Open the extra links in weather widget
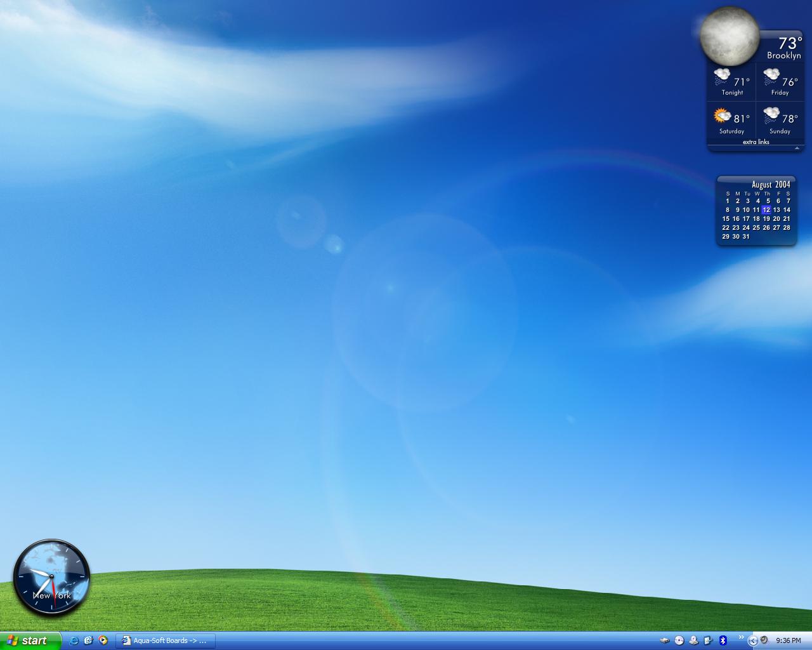 point(756,142)
